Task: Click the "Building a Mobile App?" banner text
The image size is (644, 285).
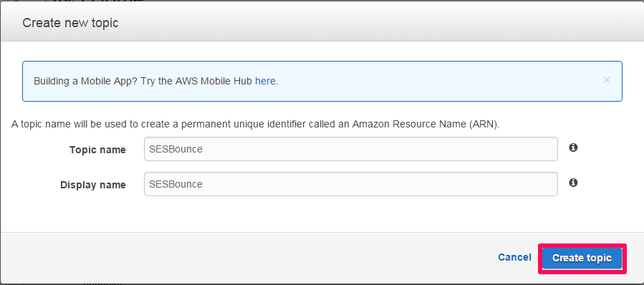Action: pyautogui.click(x=86, y=82)
